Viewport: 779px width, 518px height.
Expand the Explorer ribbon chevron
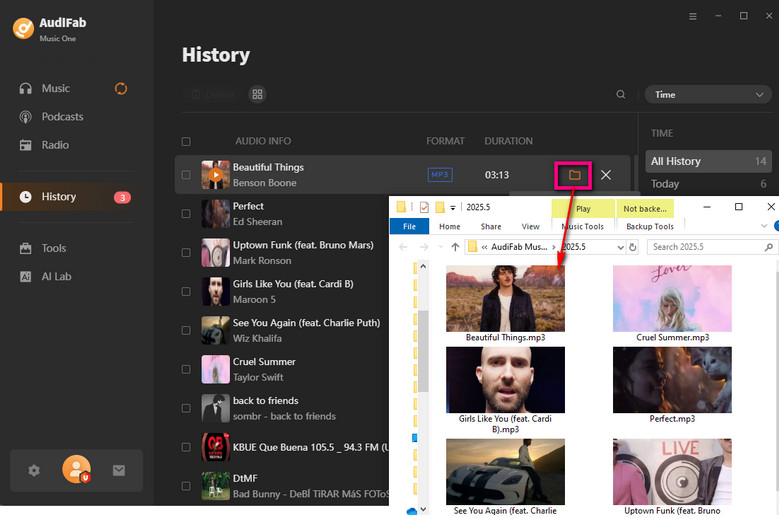764,226
